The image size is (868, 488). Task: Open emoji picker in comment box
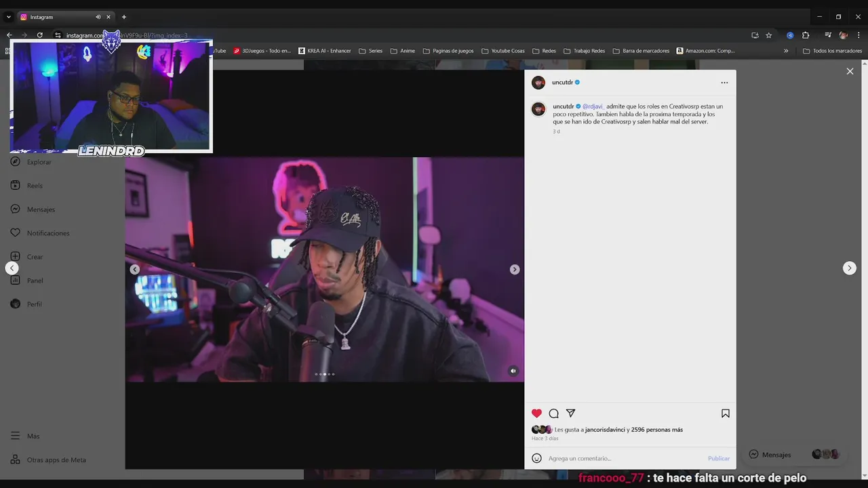pyautogui.click(x=536, y=458)
